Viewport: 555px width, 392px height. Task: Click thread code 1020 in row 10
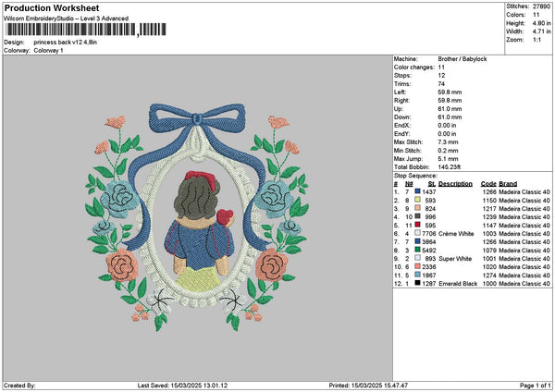point(489,267)
